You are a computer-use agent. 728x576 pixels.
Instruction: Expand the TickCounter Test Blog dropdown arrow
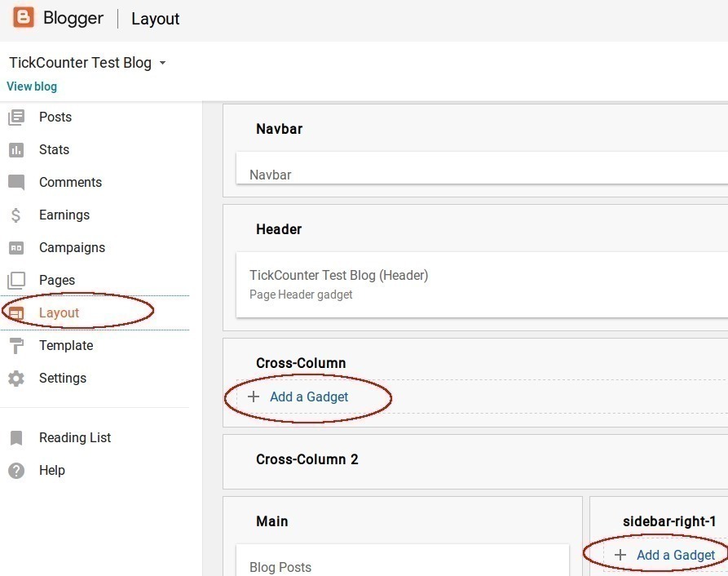pyautogui.click(x=162, y=64)
